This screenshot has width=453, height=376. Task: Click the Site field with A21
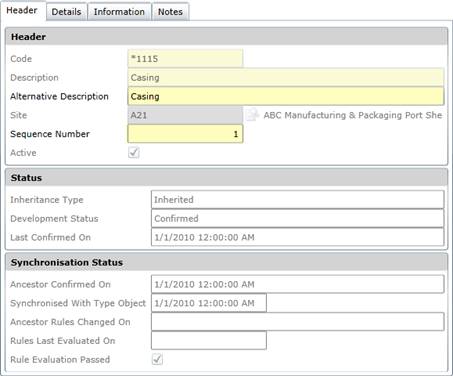[x=185, y=115]
